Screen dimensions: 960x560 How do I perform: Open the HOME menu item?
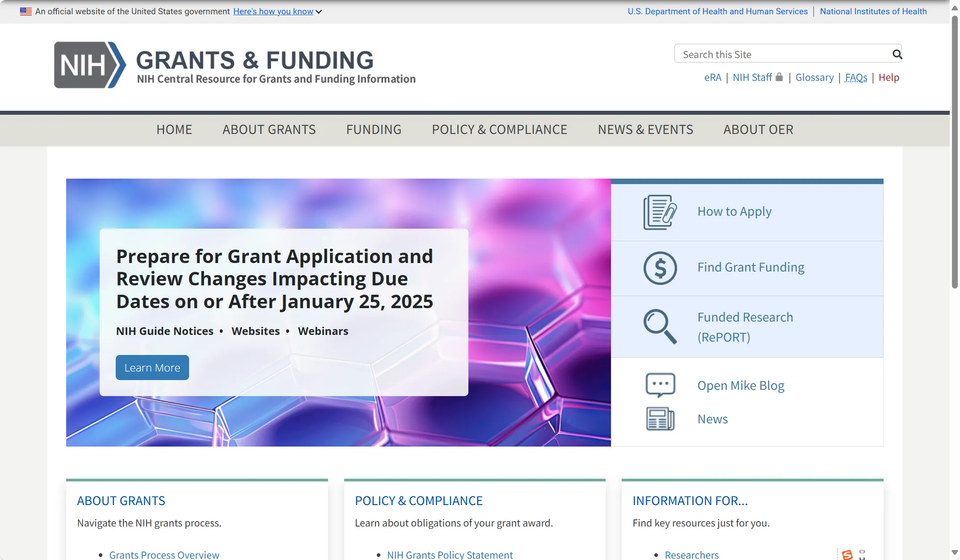(174, 130)
